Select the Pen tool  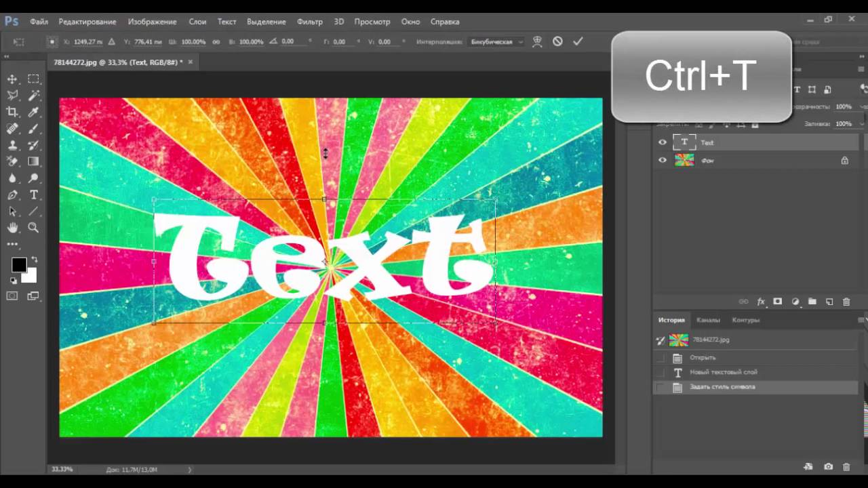pyautogui.click(x=12, y=195)
